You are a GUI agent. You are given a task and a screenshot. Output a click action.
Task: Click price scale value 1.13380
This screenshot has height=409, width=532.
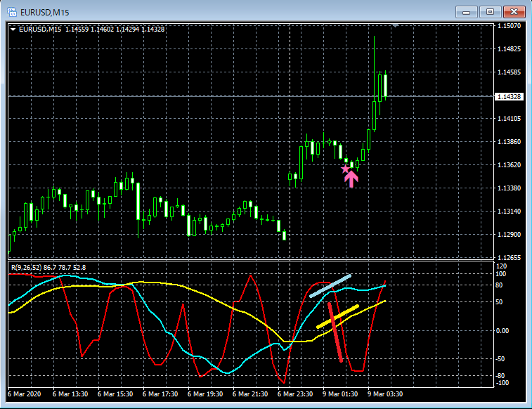509,188
